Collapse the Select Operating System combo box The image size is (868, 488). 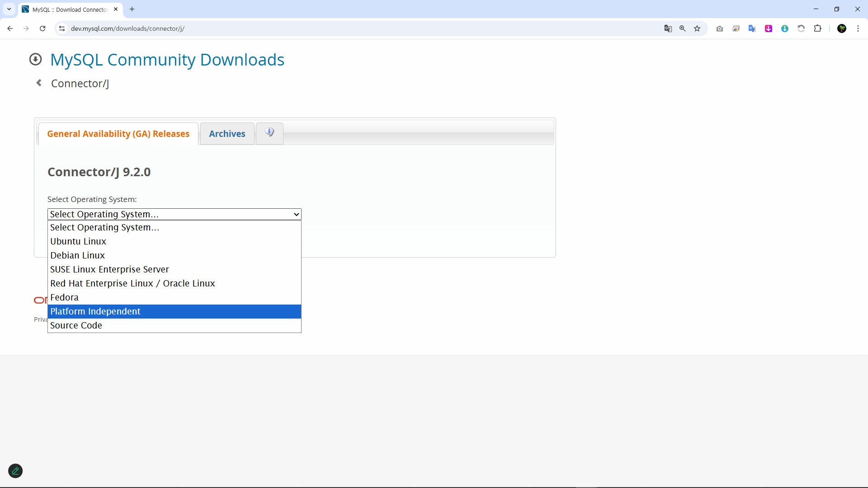174,214
